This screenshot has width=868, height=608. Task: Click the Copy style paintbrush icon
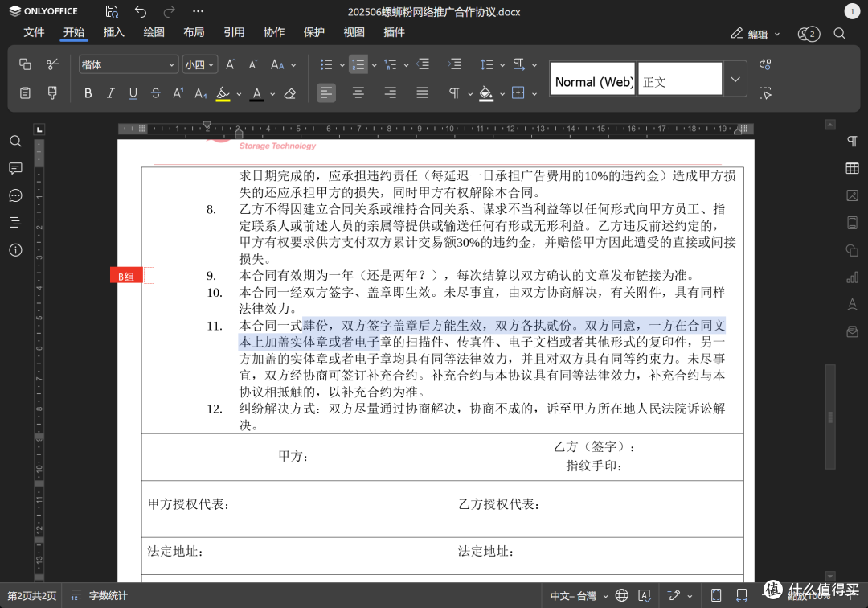click(52, 93)
